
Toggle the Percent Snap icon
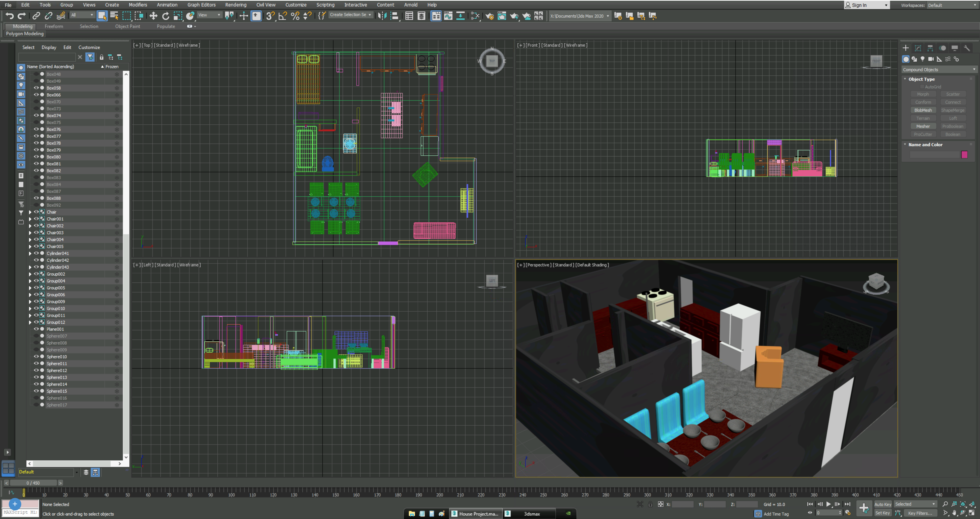click(x=295, y=16)
